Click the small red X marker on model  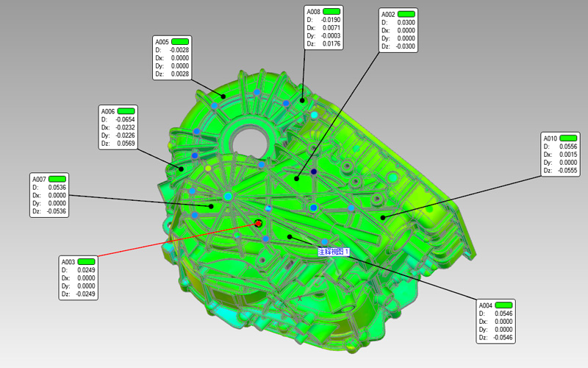coord(299,298)
